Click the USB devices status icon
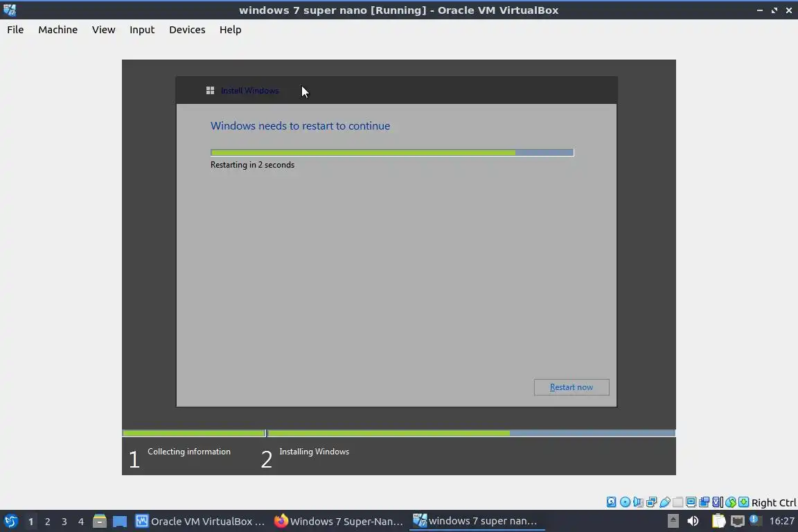Viewport: 798px width, 532px height. pyautogui.click(x=665, y=502)
